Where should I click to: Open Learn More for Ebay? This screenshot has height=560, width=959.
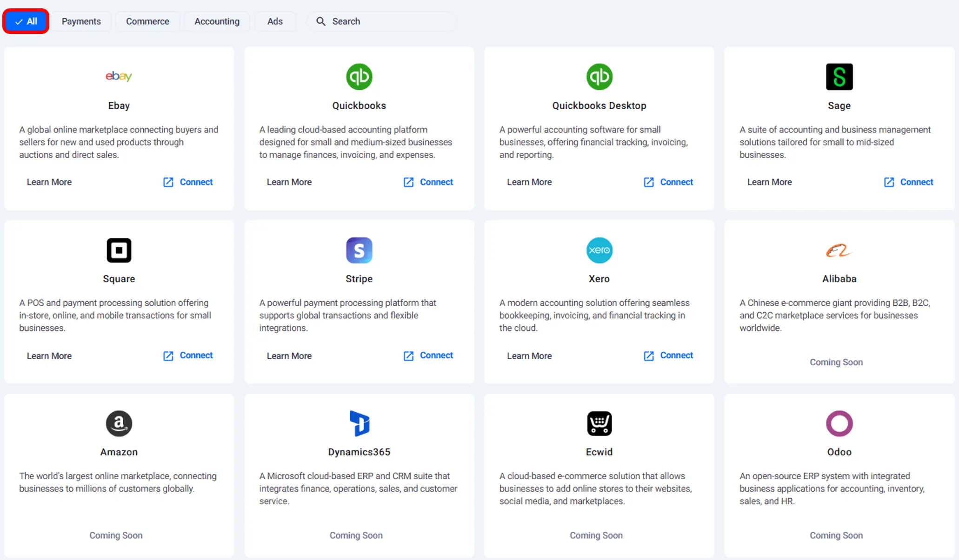[x=49, y=182]
